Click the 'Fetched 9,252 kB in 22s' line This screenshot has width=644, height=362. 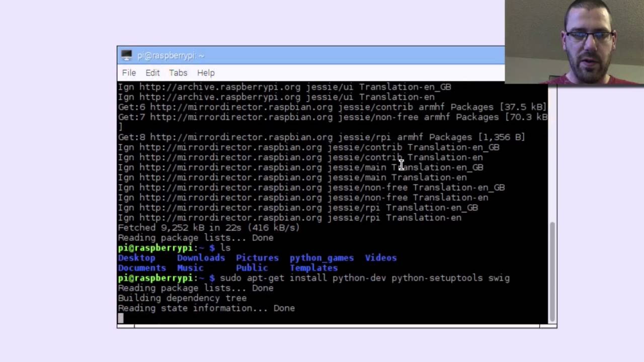[209, 228]
